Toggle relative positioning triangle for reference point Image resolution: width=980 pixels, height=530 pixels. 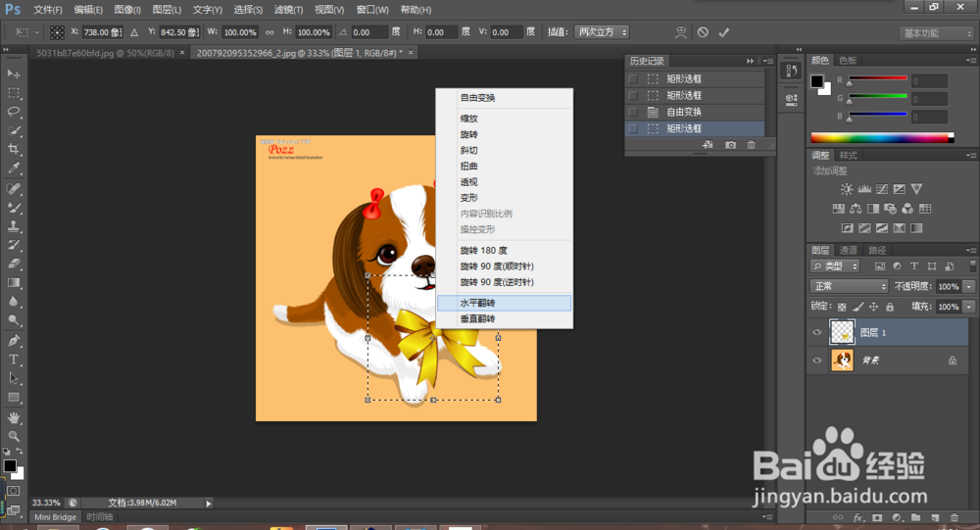click(134, 32)
